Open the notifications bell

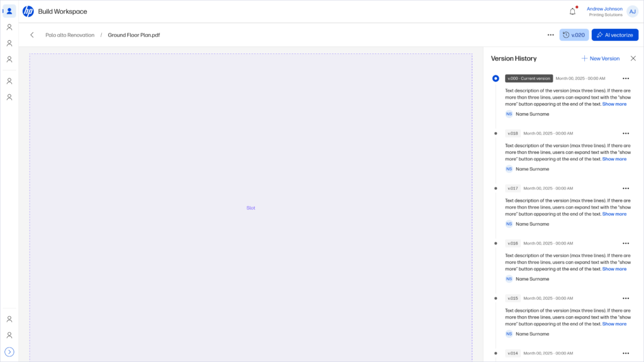[x=572, y=11]
